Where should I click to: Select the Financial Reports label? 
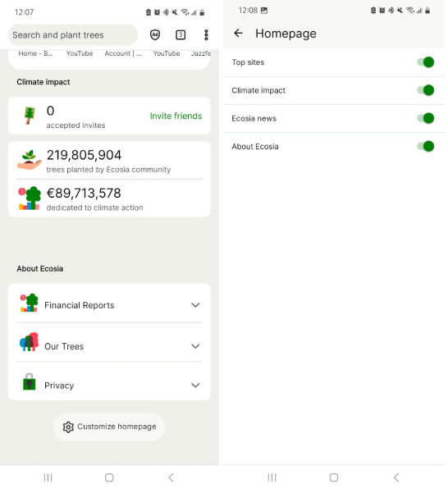pyautogui.click(x=80, y=305)
